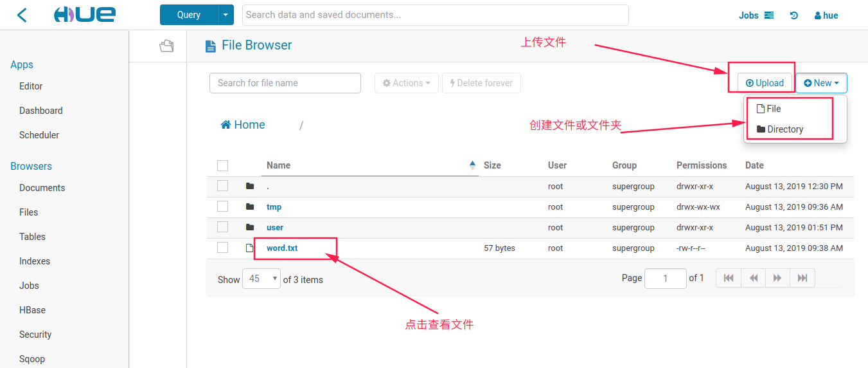Click the Delete forever button
Viewport: 868px width, 368px height.
tap(481, 83)
